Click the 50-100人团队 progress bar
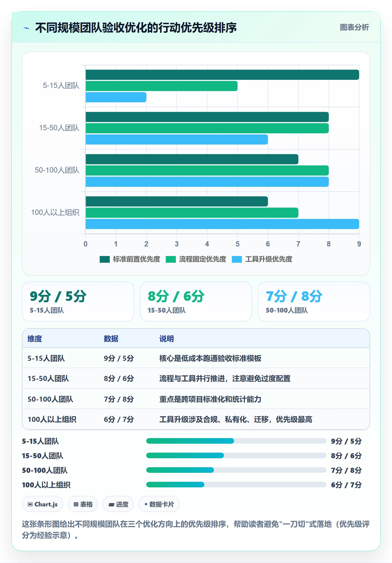 click(236, 470)
